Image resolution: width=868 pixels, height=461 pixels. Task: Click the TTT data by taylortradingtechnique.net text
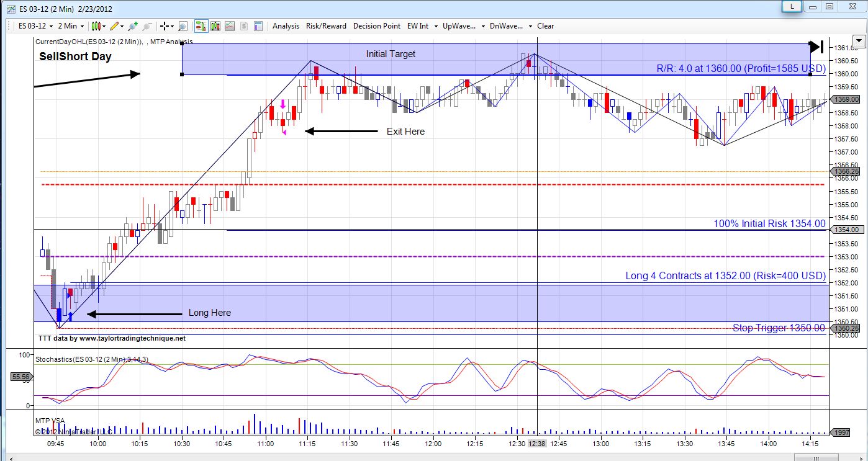112,339
